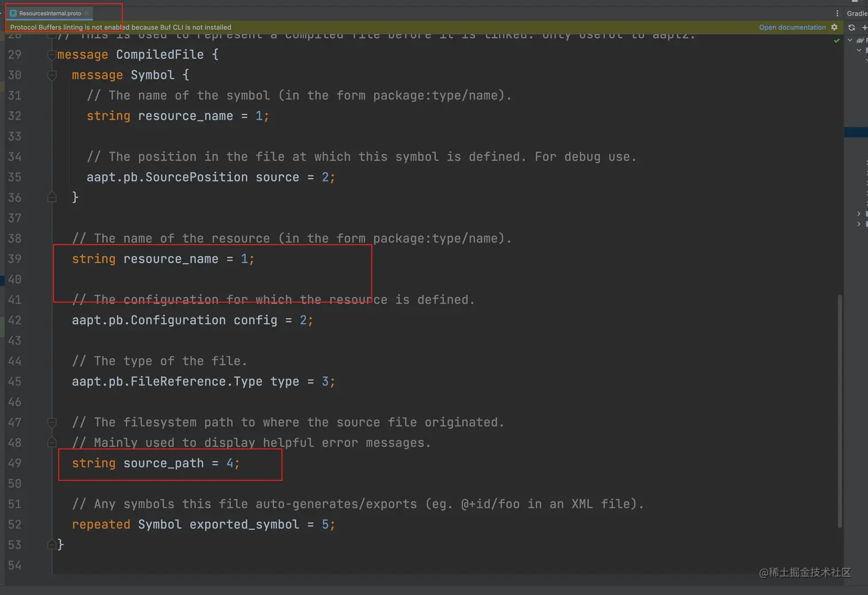This screenshot has width=868, height=595.
Task: Click line number 29 in the gutter
Action: point(15,55)
